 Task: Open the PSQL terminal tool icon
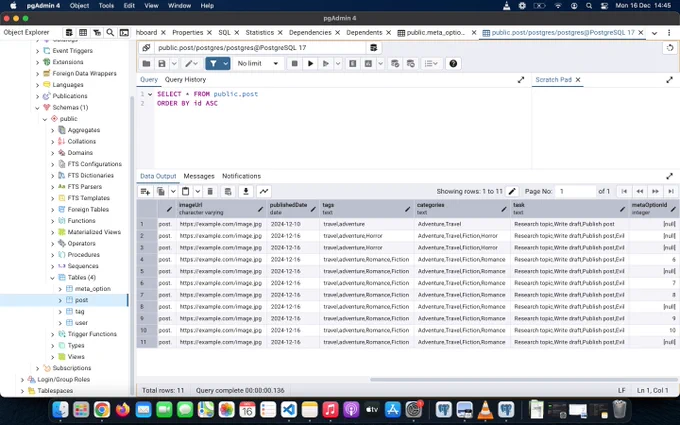[x=124, y=33]
